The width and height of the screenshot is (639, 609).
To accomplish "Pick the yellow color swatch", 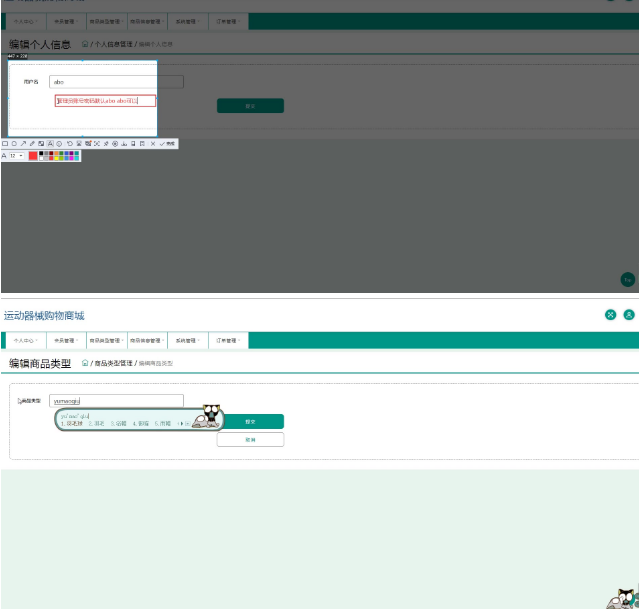I will pos(56,158).
